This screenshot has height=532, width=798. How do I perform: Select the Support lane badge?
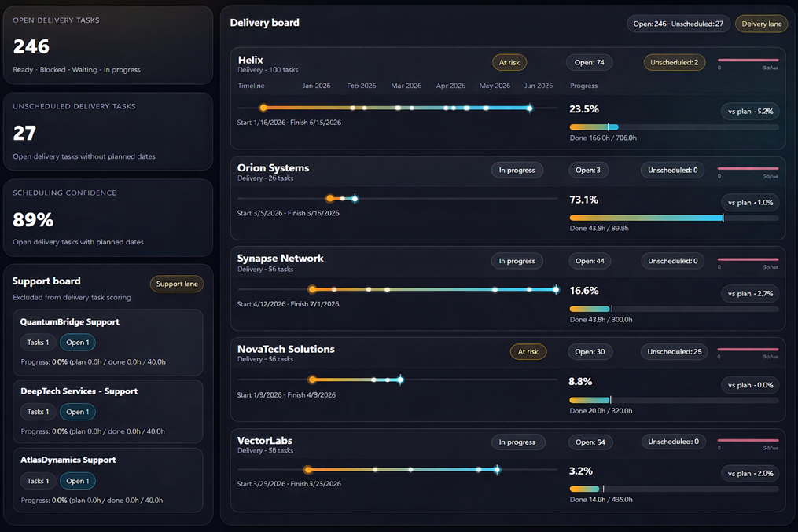(177, 284)
